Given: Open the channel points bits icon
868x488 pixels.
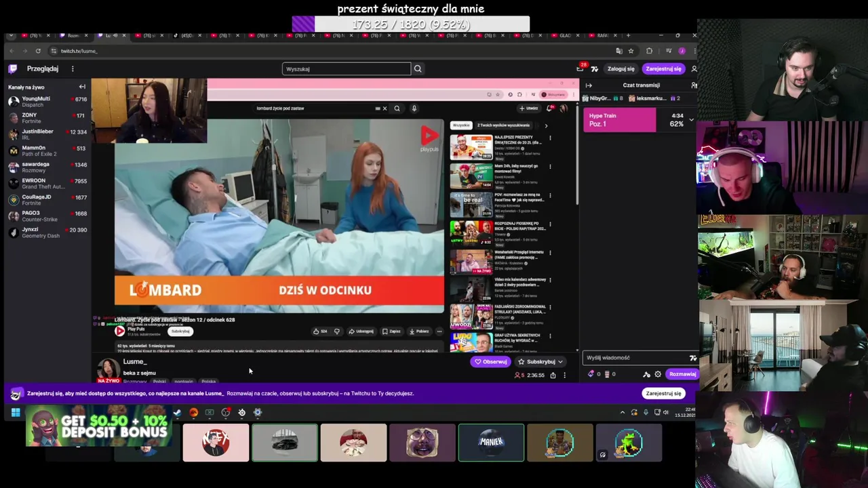Looking at the screenshot, I should (591, 374).
